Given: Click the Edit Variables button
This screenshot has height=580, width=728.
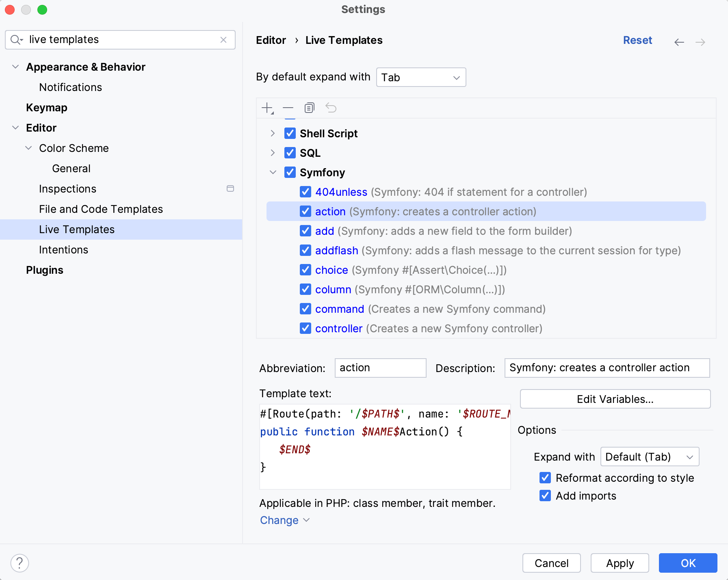Looking at the screenshot, I should pos(615,399).
